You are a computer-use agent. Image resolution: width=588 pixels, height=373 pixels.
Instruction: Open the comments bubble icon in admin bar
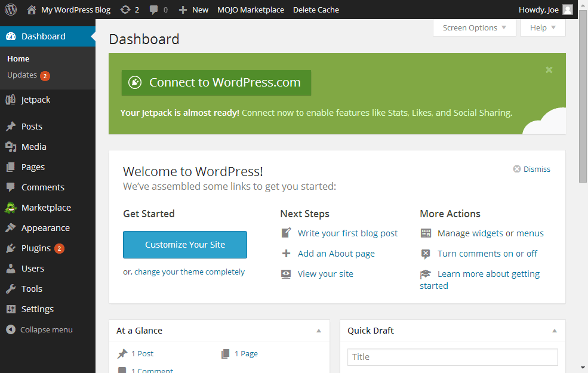(153, 10)
